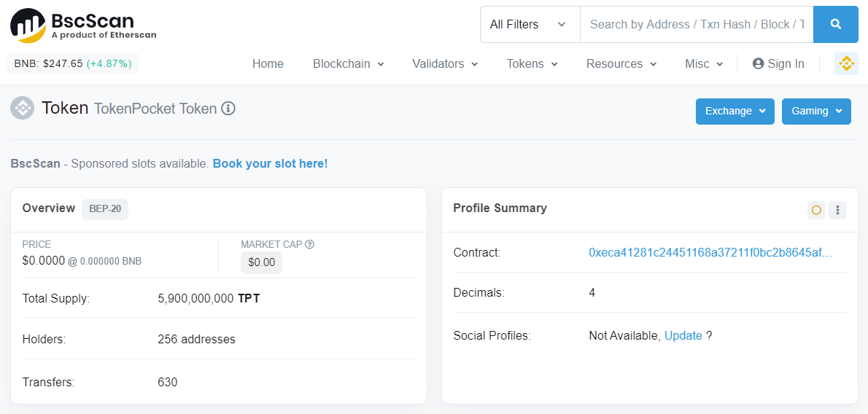Image resolution: width=868 pixels, height=414 pixels.
Task: Select the total supply 5,900,000,000 TPT text
Action: (209, 298)
